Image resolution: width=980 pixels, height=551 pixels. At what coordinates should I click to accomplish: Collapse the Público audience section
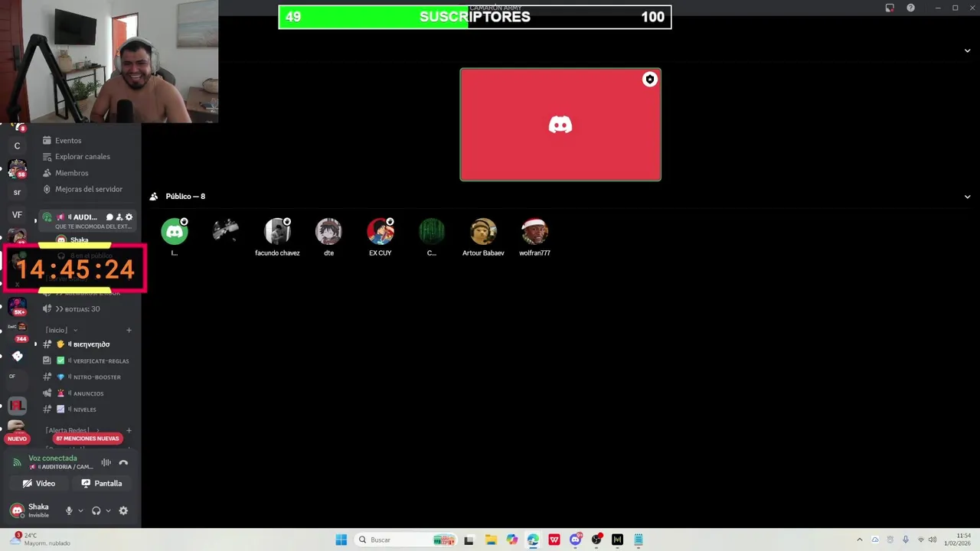pyautogui.click(x=967, y=197)
